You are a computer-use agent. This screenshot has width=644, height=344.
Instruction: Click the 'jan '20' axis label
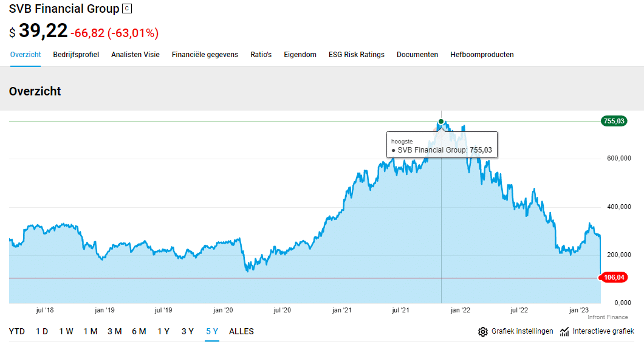pos(223,311)
